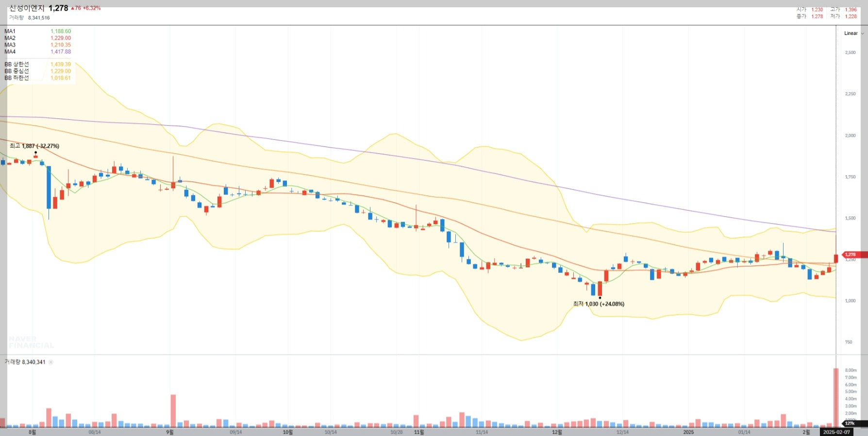This screenshot has height=436, width=868.
Task: Click the 750 price axis label
Action: pos(849,342)
